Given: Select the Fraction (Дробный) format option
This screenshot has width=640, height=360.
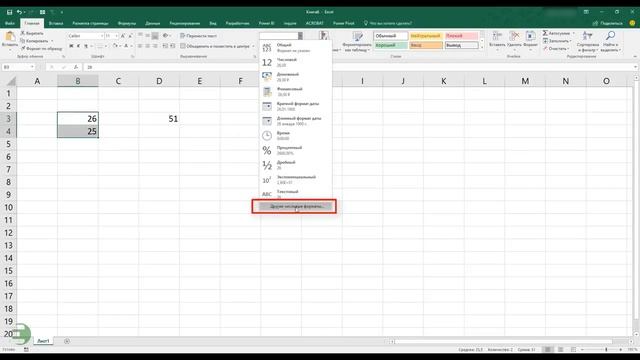Looking at the screenshot, I should [x=296, y=165].
